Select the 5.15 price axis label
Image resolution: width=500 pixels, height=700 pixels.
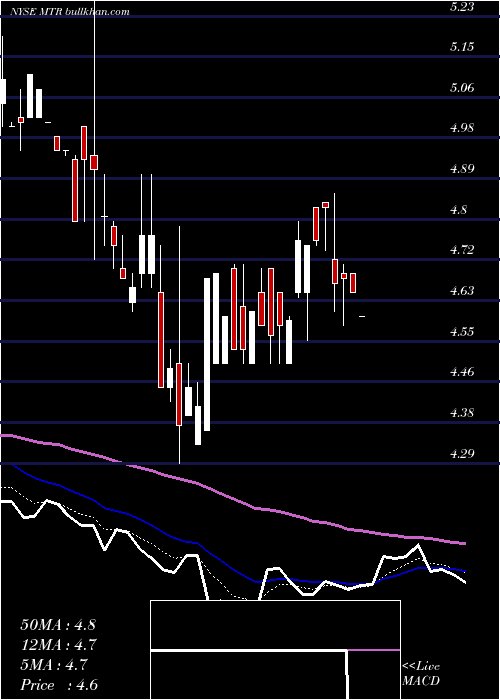pyautogui.click(x=462, y=47)
